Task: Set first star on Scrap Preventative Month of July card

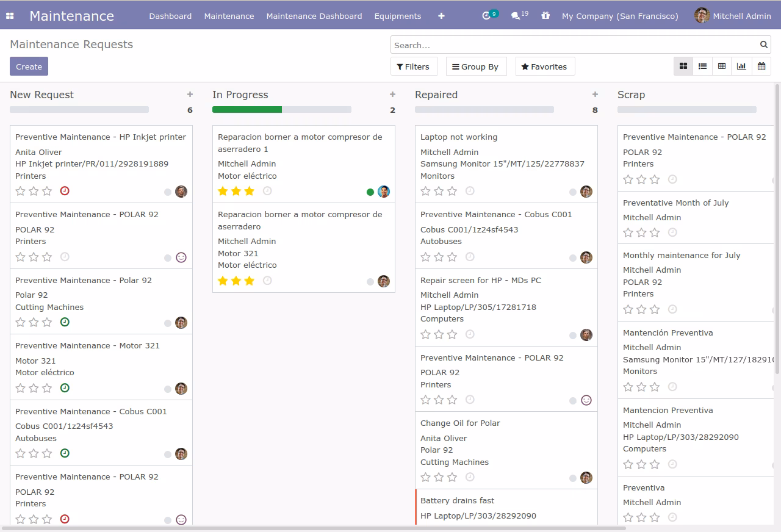Action: (x=628, y=232)
